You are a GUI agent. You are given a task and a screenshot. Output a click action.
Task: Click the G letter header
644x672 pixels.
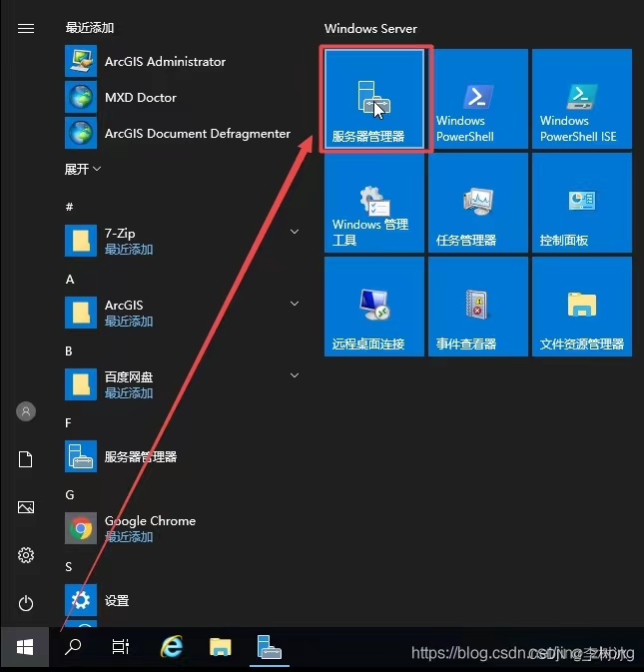[x=70, y=495]
